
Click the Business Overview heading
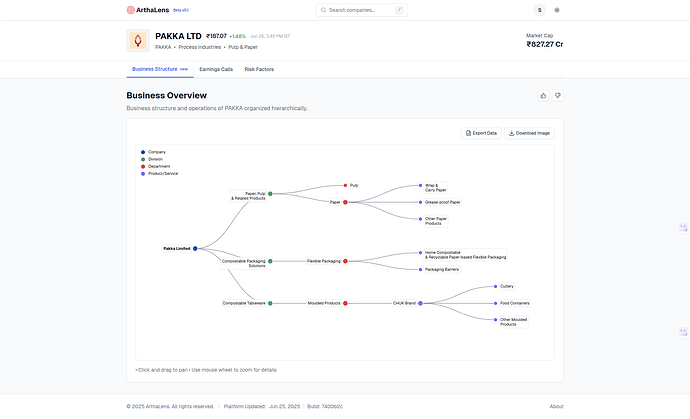(166, 96)
